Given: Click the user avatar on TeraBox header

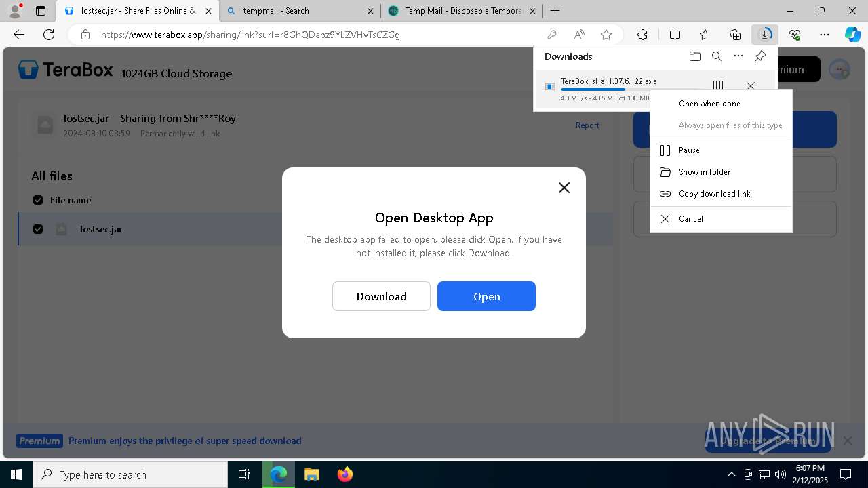Looking at the screenshot, I should click(x=840, y=69).
